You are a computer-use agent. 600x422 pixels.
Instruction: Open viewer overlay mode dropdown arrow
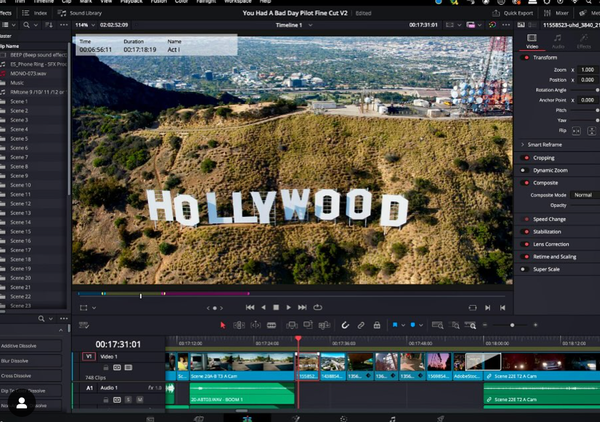94,308
